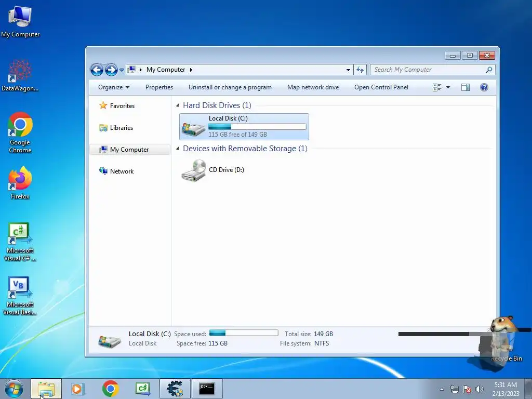
Task: Select My Computer in the navigation pane
Action: (x=129, y=150)
